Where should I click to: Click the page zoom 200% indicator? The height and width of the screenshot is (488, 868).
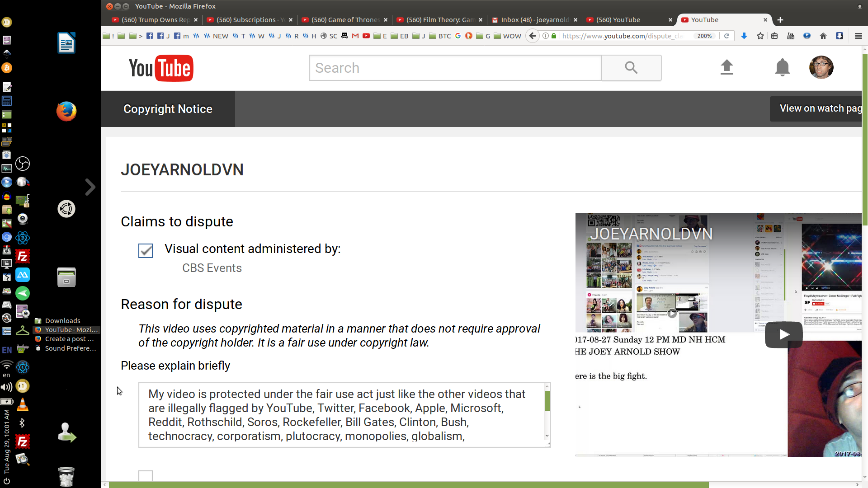pos(704,36)
